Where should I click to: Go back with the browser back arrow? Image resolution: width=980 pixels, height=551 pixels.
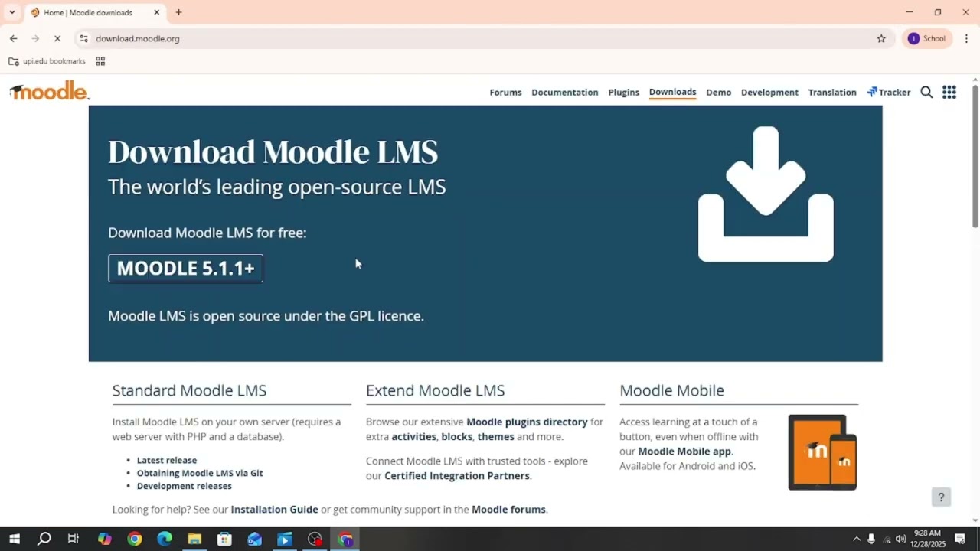click(x=13, y=38)
